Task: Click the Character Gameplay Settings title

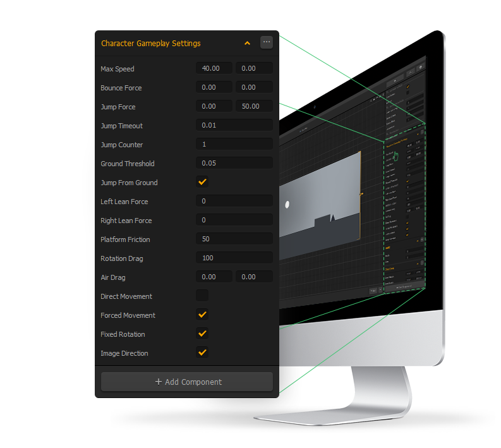Action: point(151,44)
